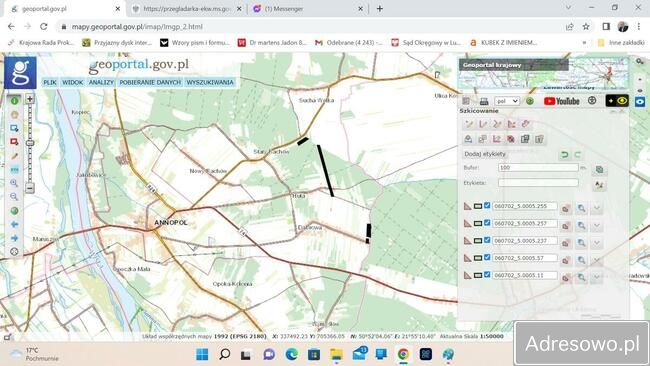Image resolution: width=650 pixels, height=366 pixels.
Task: Open the accessibility icon beside YouTube
Action: click(592, 100)
